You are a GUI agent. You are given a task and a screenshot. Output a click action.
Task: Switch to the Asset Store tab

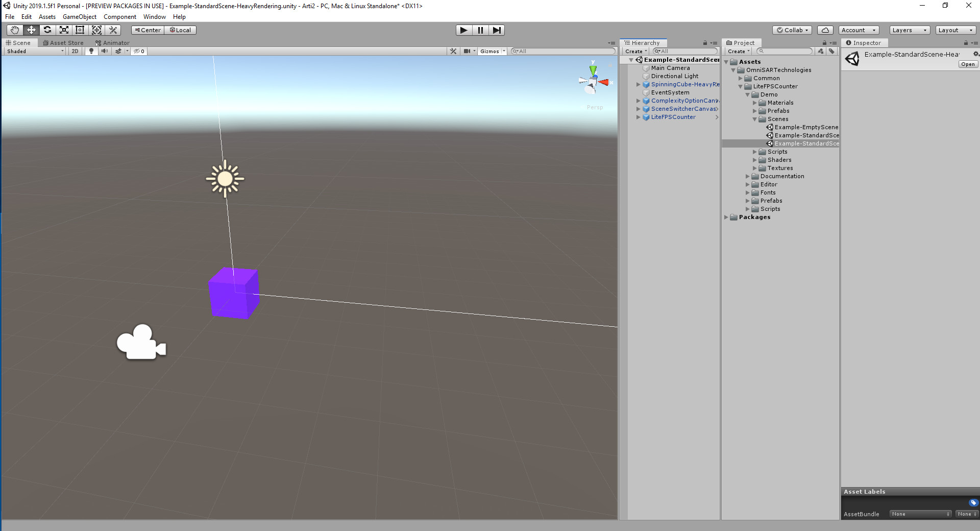63,43
